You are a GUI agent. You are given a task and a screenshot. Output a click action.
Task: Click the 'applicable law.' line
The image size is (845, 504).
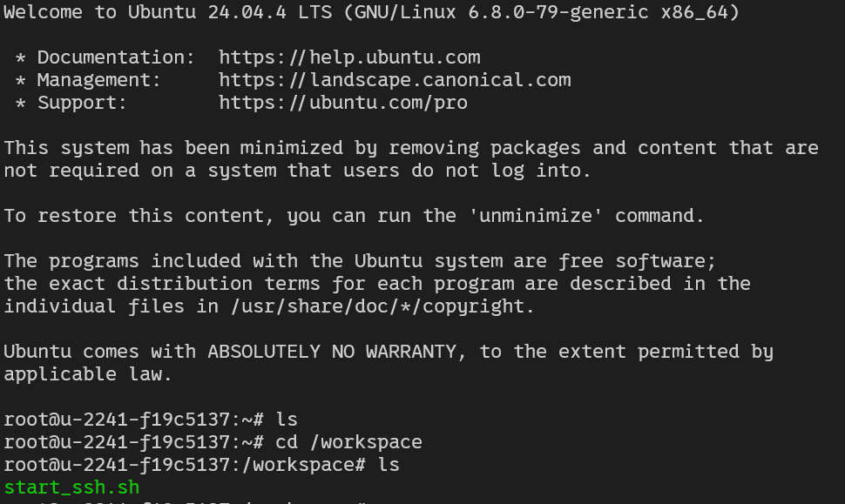88,373
